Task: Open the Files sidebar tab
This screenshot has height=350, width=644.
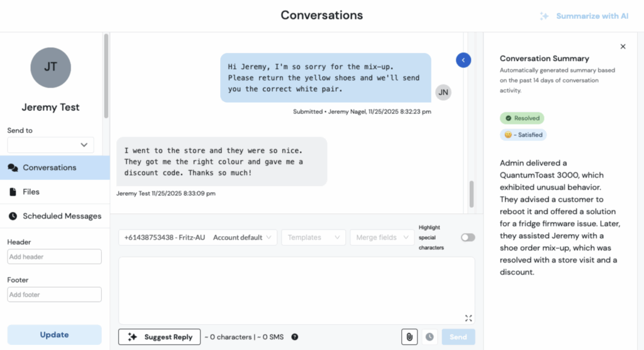Action: 55,191
